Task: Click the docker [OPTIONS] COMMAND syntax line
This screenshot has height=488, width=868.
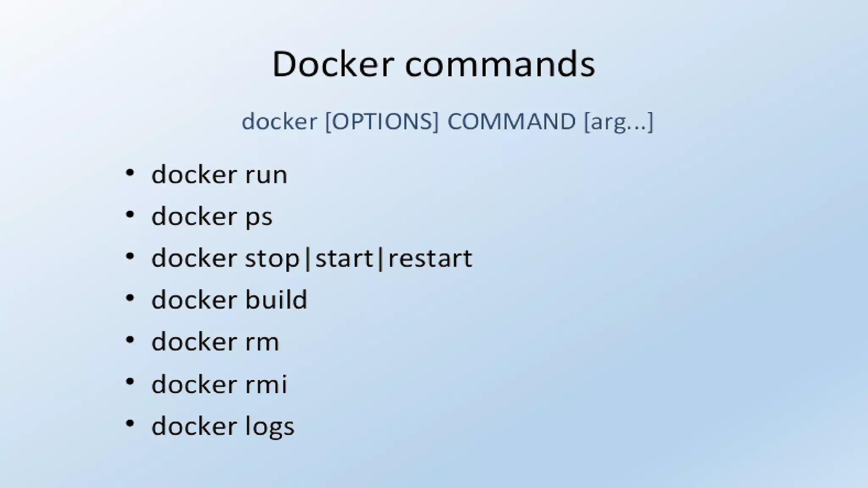Action: [x=448, y=122]
